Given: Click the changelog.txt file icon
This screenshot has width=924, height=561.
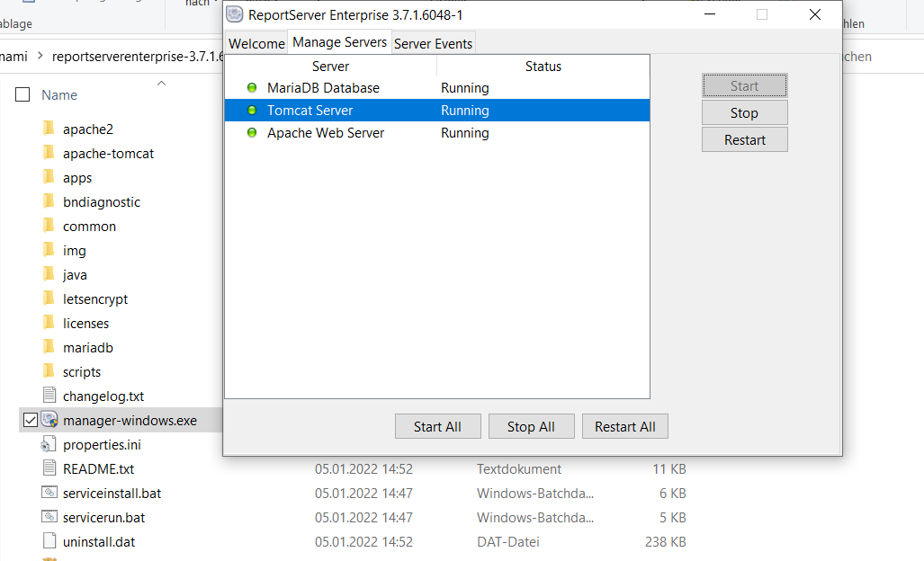Looking at the screenshot, I should click(49, 396).
